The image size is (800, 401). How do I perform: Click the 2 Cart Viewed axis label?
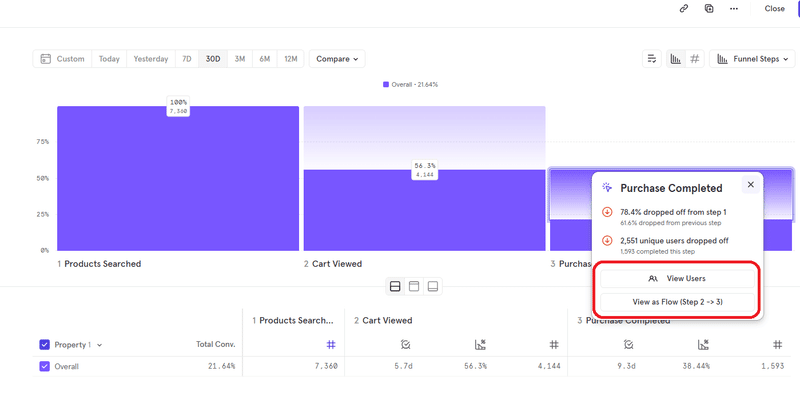click(x=333, y=264)
